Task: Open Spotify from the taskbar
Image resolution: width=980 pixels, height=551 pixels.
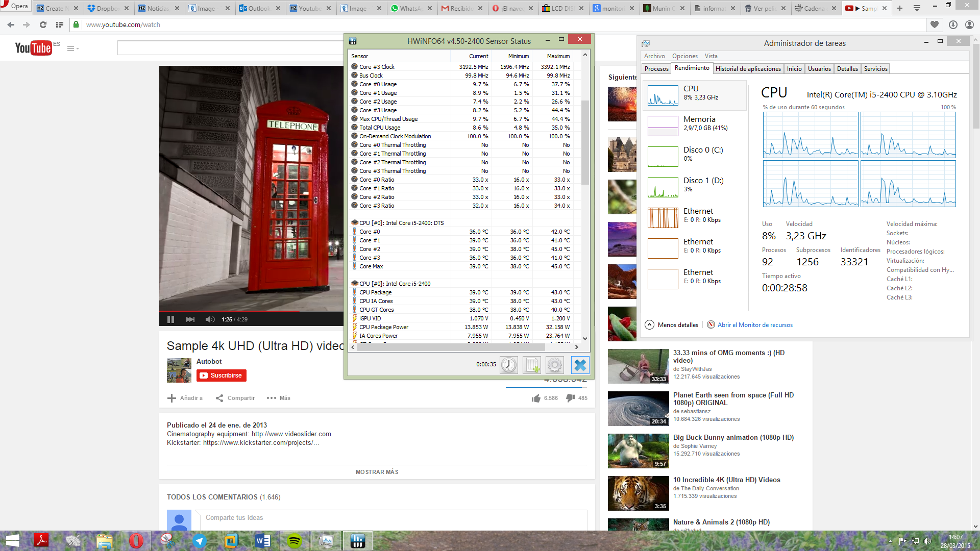Action: click(295, 541)
